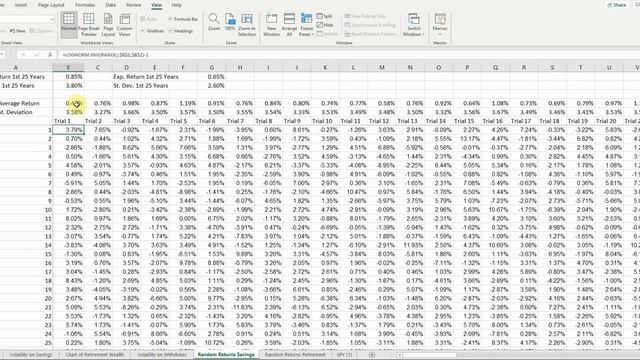Image resolution: width=640 pixels, height=360 pixels.
Task: Select column M header
Action: [382, 67]
